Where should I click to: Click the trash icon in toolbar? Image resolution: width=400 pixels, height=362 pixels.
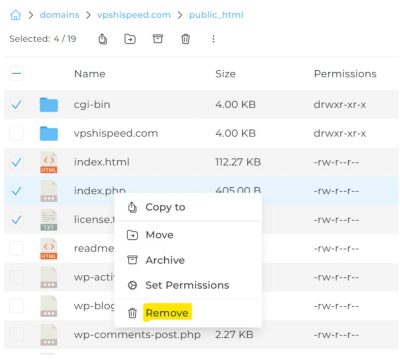(185, 39)
